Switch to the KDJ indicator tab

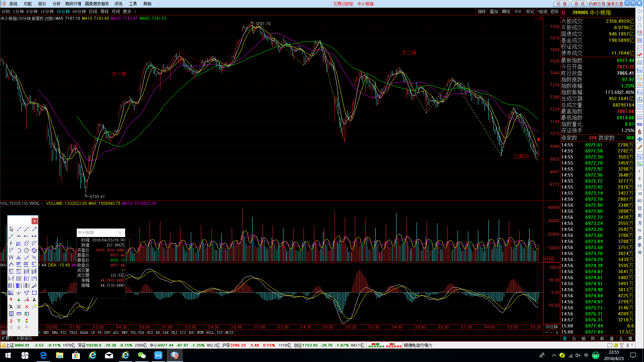tap(174, 333)
